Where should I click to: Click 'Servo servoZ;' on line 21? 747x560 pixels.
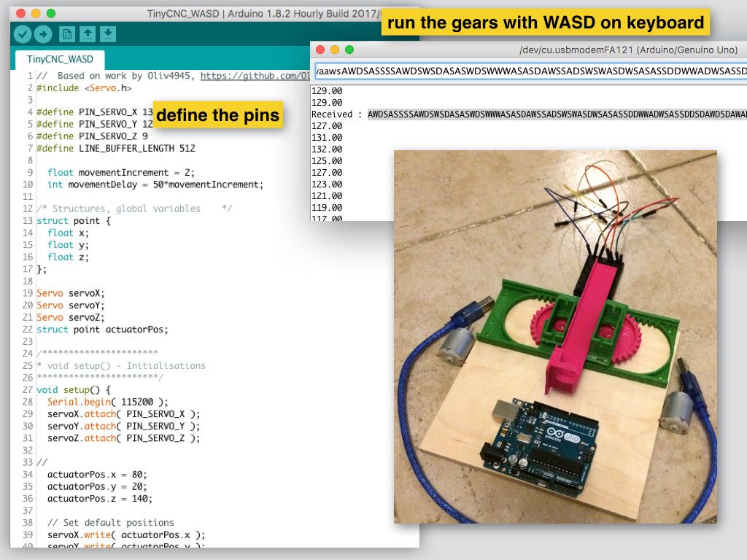[71, 317]
